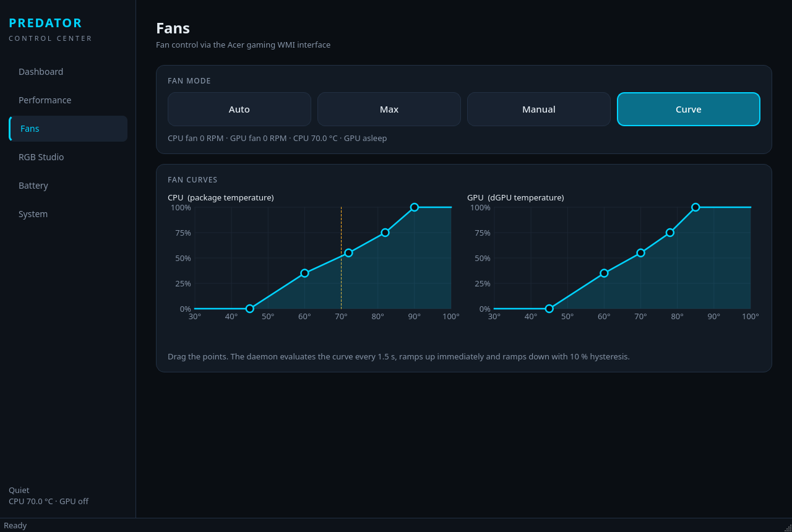Click the 'CPU (package temperature)' chart label
This screenshot has height=532, width=792.
pyautogui.click(x=221, y=197)
